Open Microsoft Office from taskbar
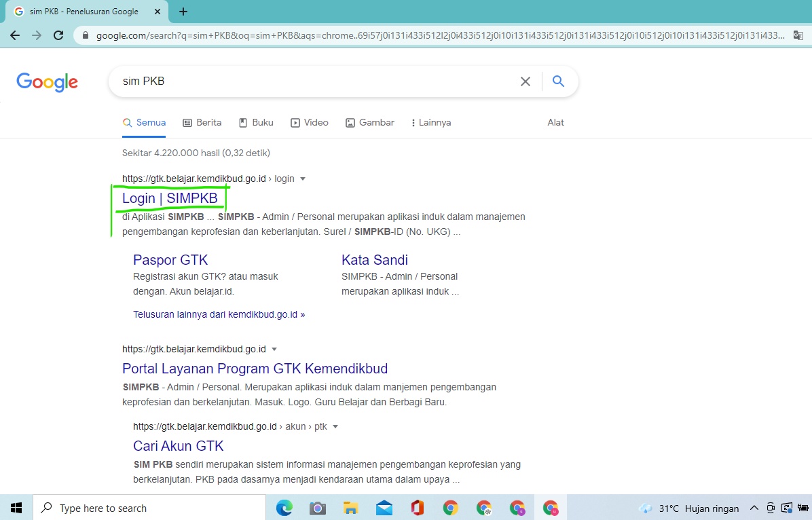 tap(418, 508)
